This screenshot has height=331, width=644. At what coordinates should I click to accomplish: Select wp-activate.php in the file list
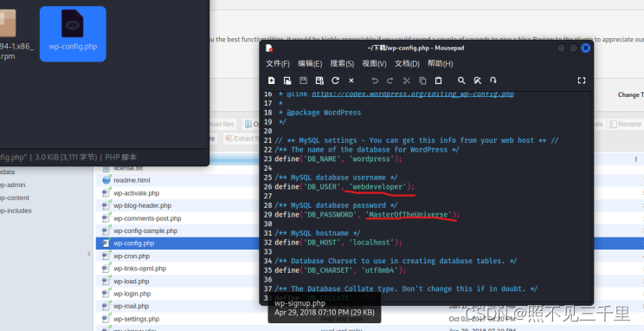click(x=137, y=193)
